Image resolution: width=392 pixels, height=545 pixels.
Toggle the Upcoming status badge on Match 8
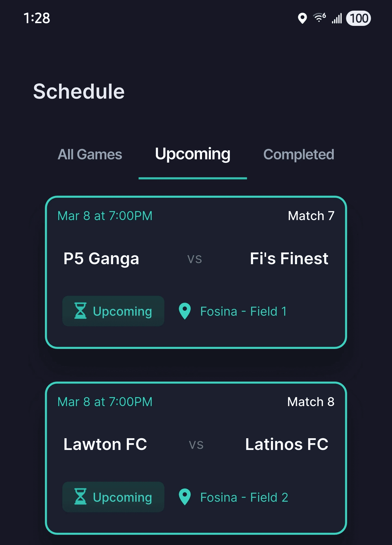[x=113, y=497]
